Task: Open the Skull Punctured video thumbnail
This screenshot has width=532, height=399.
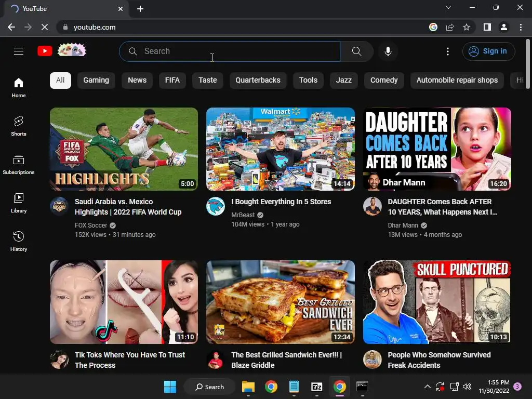Action: pyautogui.click(x=437, y=302)
